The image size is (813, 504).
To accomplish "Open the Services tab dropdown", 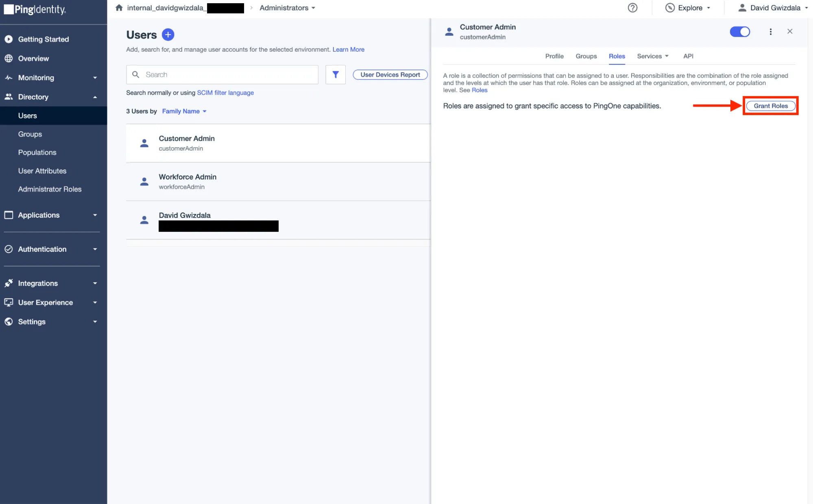I will pos(653,56).
